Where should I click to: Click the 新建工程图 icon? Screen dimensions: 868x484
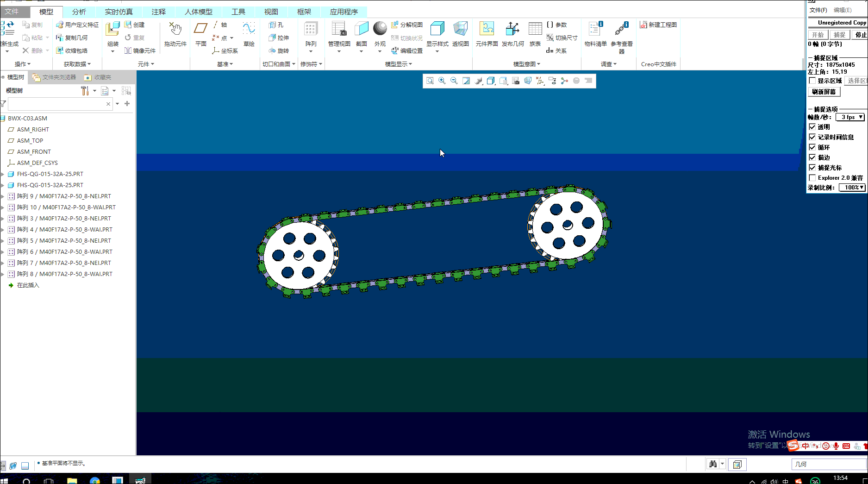[x=658, y=25]
